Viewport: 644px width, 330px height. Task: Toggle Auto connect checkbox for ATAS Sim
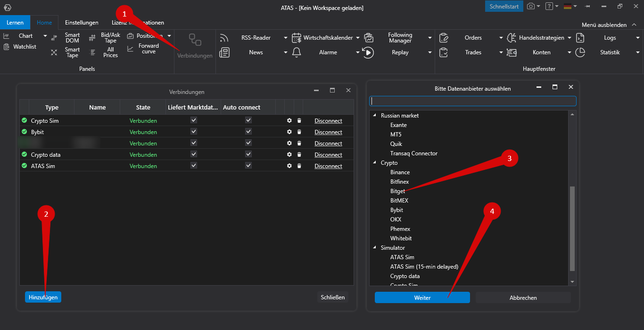point(248,166)
